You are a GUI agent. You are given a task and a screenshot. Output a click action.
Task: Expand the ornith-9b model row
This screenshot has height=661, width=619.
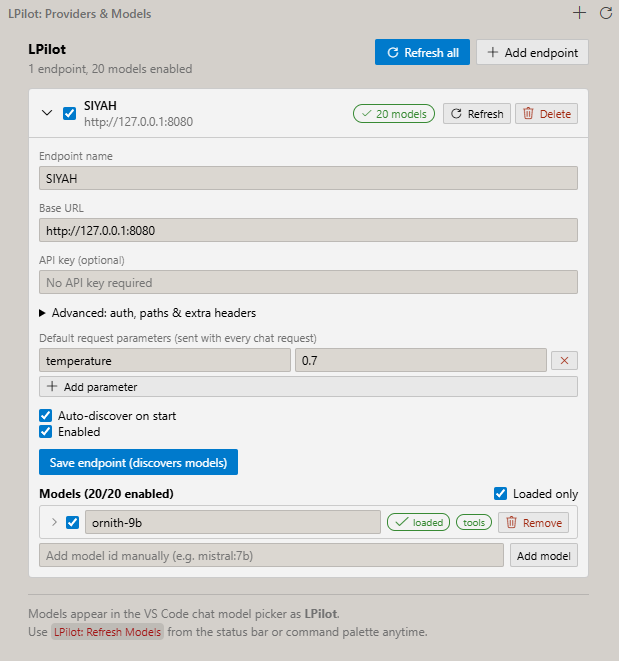(54, 522)
